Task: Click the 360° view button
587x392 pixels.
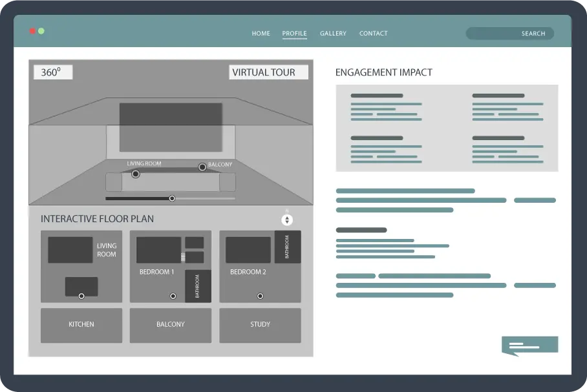Action: pos(52,72)
